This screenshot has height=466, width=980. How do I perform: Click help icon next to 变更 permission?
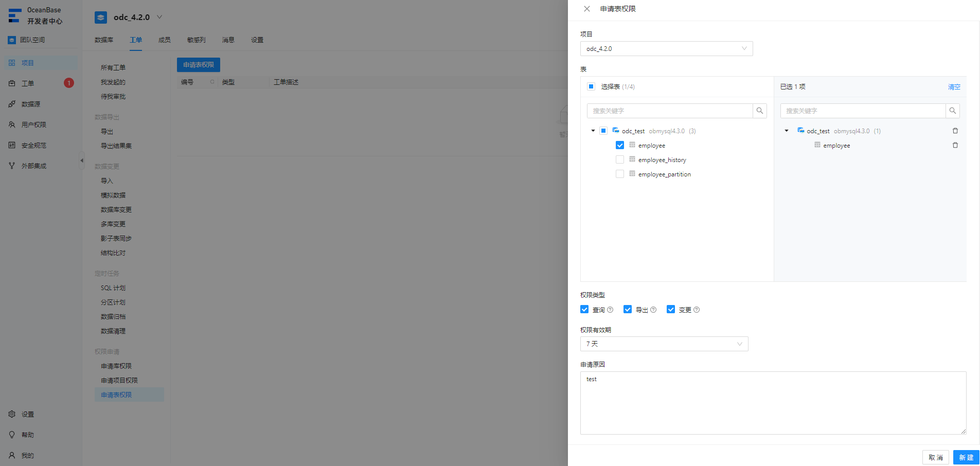pyautogui.click(x=697, y=310)
